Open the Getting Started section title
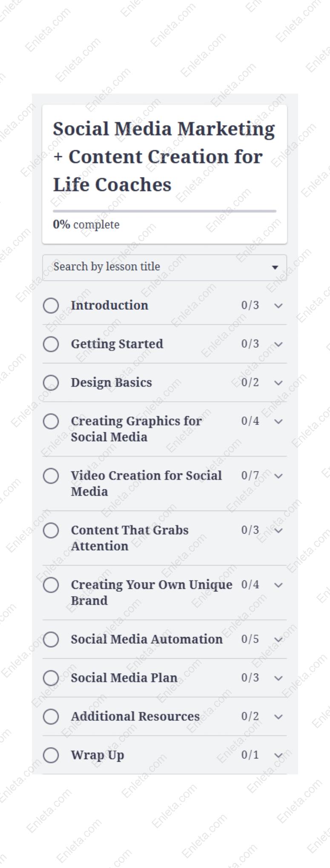The height and width of the screenshot is (868, 330). click(x=117, y=344)
